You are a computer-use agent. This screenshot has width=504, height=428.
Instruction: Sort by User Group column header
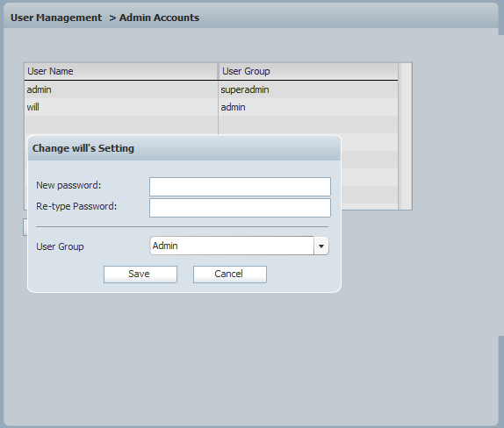(x=308, y=71)
